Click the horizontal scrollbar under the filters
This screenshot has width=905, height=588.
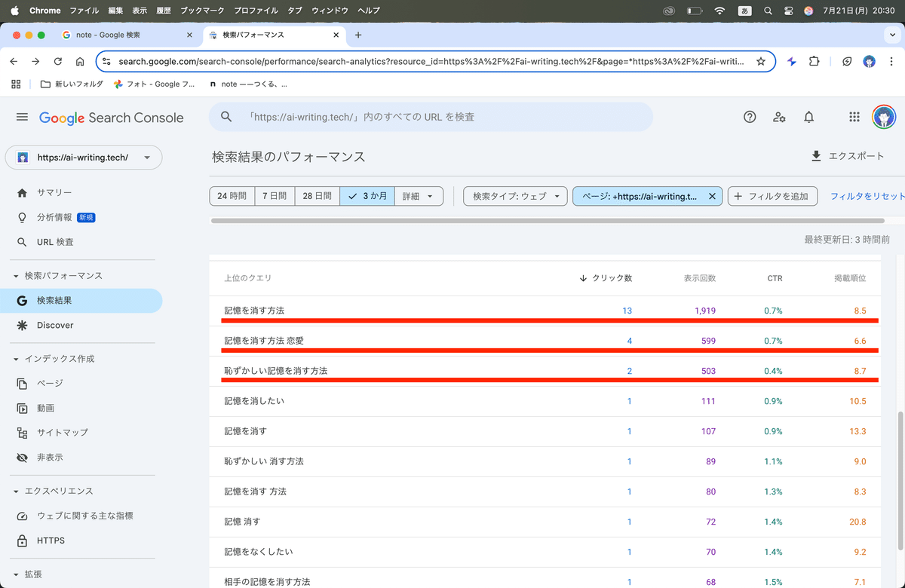pyautogui.click(x=548, y=221)
